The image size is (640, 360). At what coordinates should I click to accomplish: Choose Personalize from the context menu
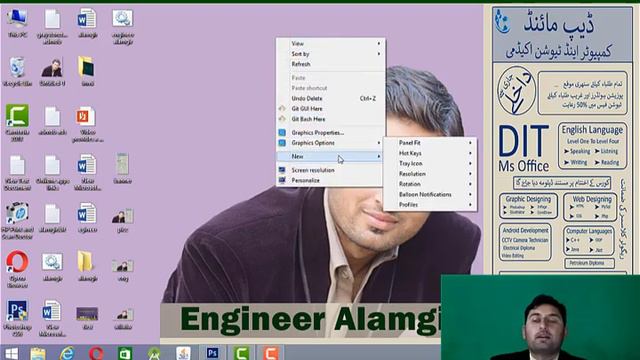[330, 180]
